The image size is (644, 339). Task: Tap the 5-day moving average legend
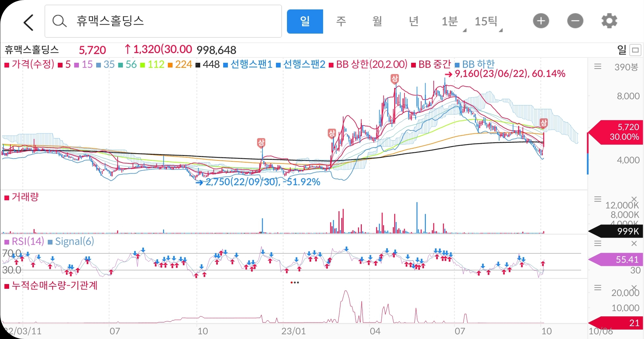64,64
